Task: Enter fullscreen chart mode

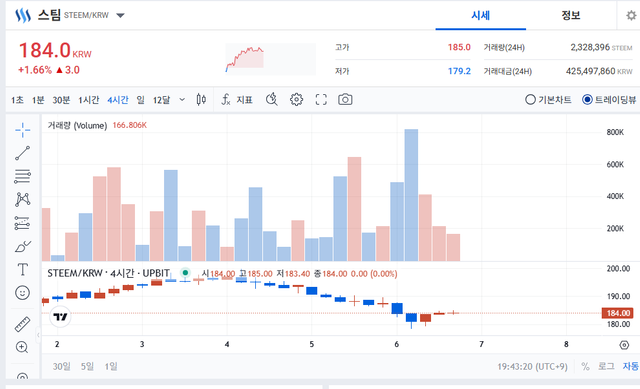Action: click(321, 100)
